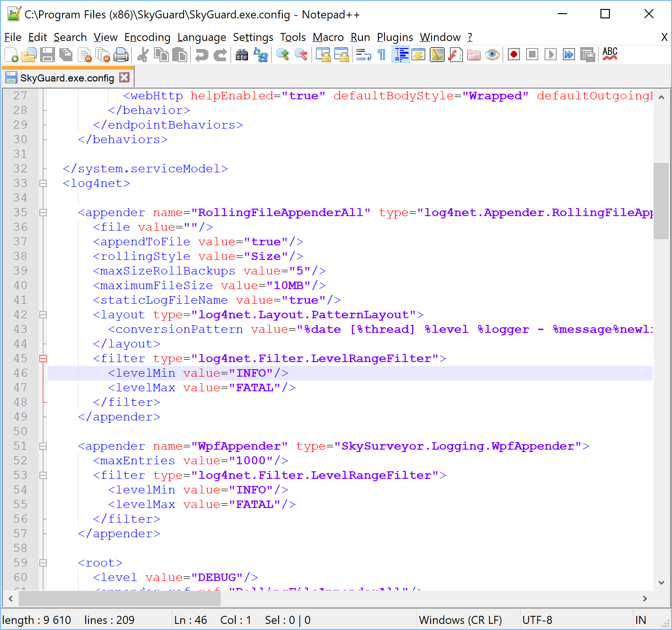This screenshot has width=672, height=630.
Task: Click the Playback macro triangle icon
Action: (551, 55)
